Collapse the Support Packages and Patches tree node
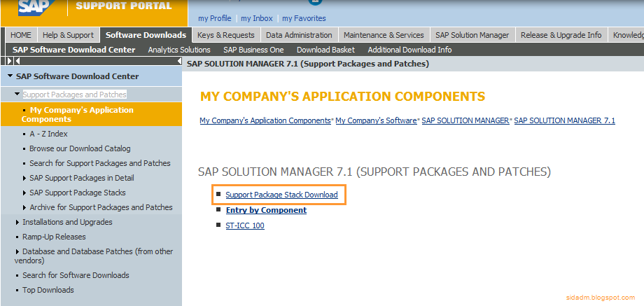644x306 pixels. (x=17, y=94)
